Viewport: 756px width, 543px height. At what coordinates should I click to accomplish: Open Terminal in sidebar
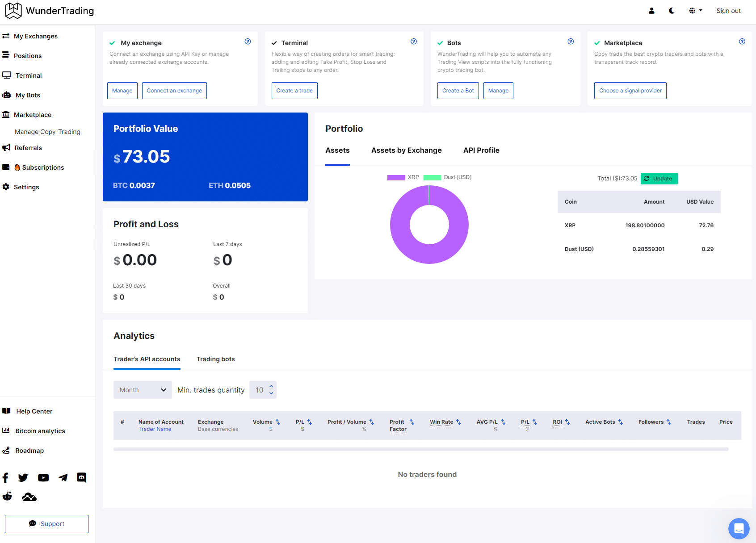(x=22, y=75)
